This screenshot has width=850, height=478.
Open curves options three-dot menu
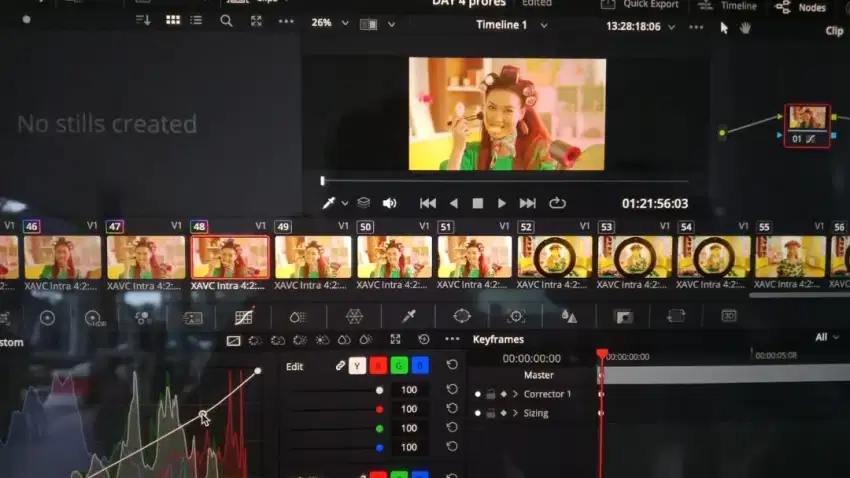point(452,339)
